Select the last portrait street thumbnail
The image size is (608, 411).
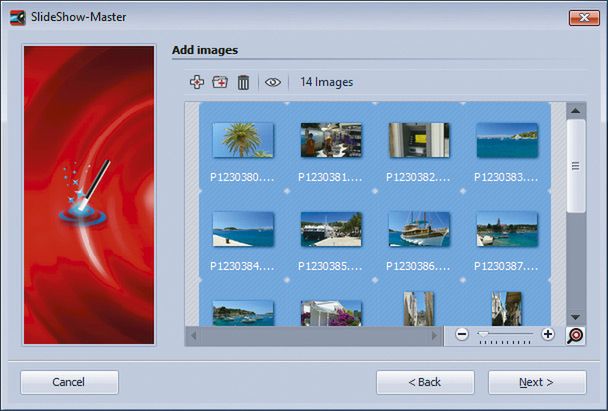507,309
